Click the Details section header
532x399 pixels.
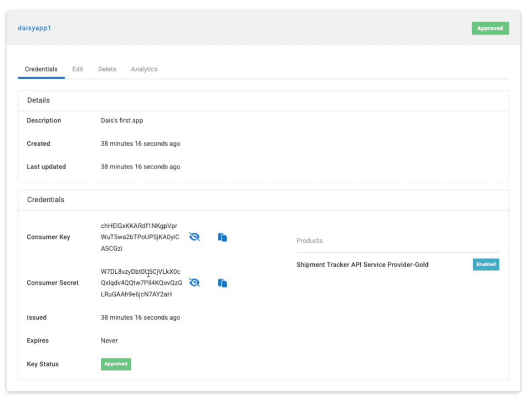[38, 100]
